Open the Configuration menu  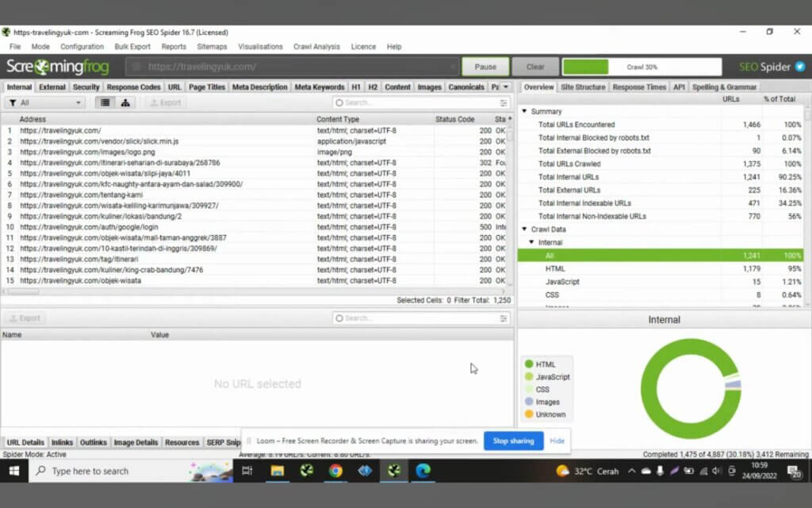pyautogui.click(x=82, y=46)
